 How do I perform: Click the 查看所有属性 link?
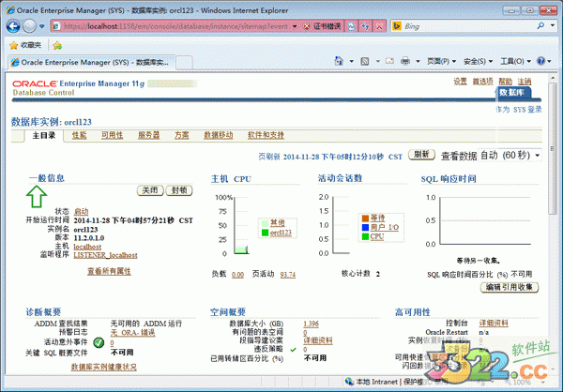[x=109, y=271]
